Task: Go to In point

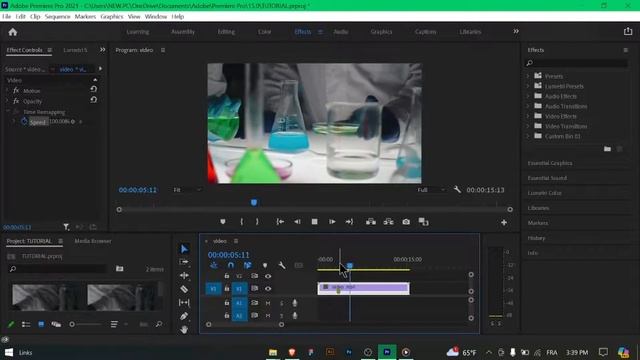Action: pyautogui.click(x=280, y=222)
